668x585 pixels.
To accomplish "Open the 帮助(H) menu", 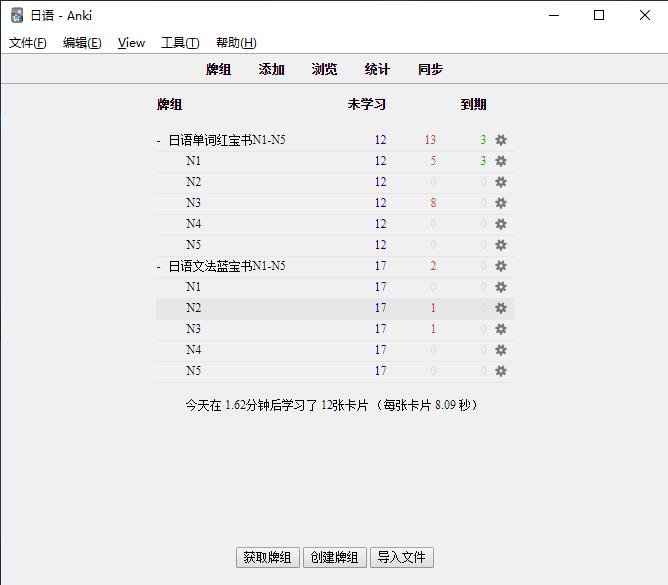I will pos(236,43).
